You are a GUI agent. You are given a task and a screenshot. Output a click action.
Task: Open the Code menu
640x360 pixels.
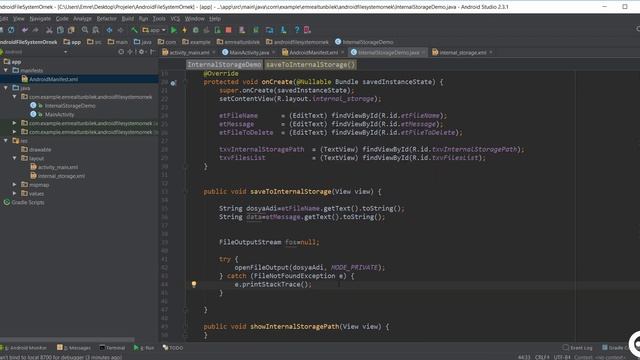62,19
